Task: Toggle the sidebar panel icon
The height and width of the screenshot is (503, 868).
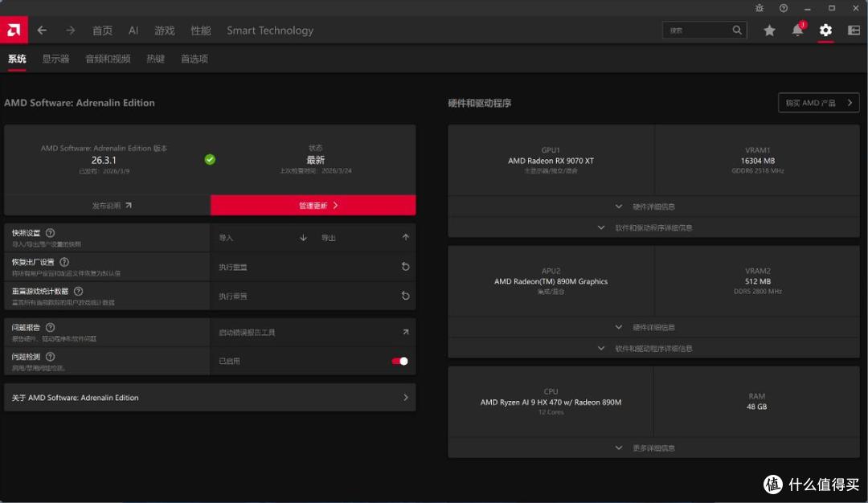Action: pyautogui.click(x=854, y=31)
